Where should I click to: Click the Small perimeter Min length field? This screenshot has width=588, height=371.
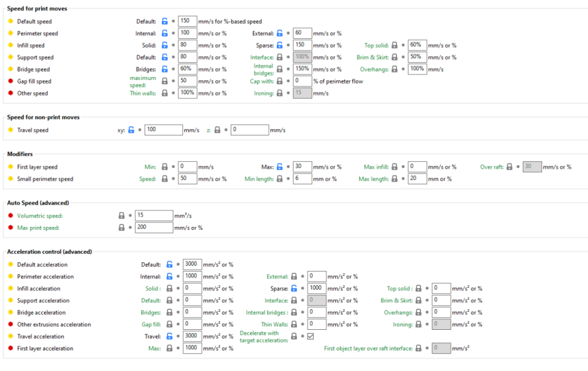302,179
